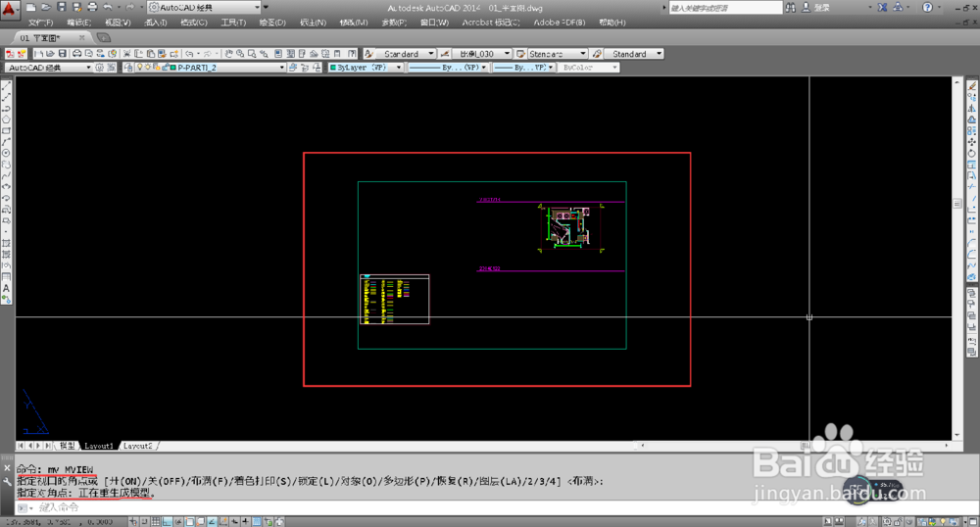Viewport: 980px width, 527px height.
Task: Click Save in the quick access toolbar
Action: [61, 7]
